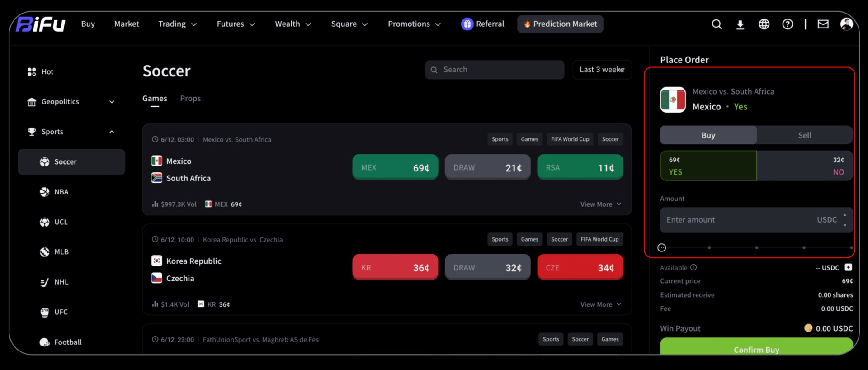Click the amount stepper down arrow
Screen dimensions: 868x370
click(845, 225)
